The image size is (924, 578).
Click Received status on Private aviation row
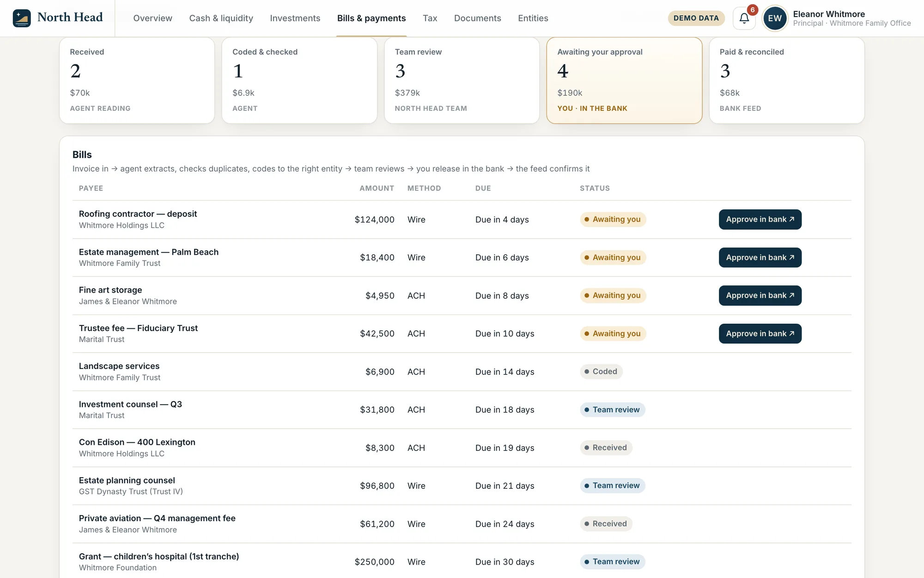[606, 524]
